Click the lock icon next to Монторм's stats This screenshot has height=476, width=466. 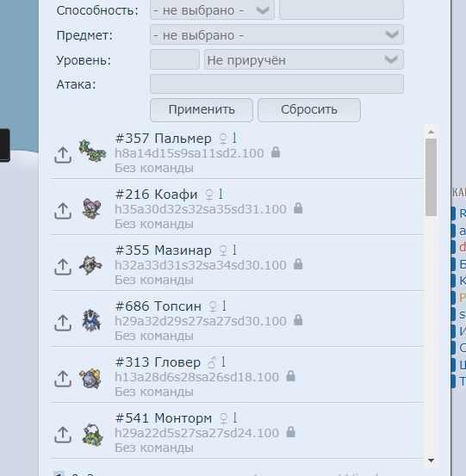(x=291, y=432)
